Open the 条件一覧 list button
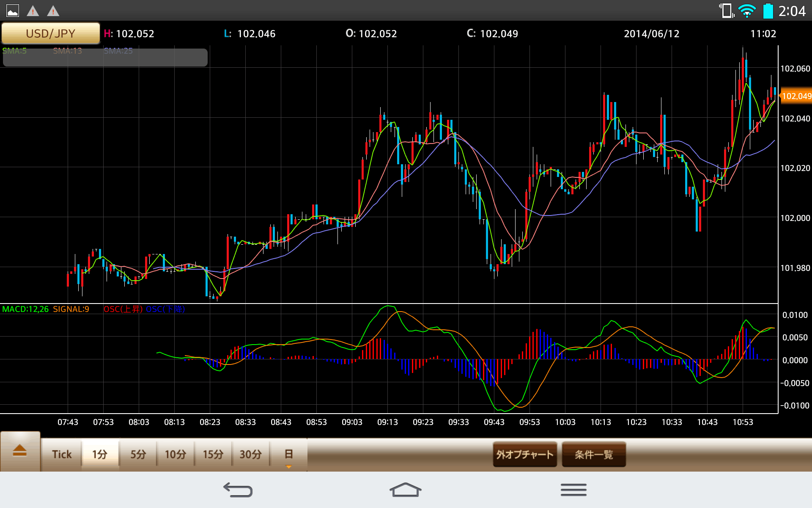This screenshot has height=508, width=812. pyautogui.click(x=594, y=454)
